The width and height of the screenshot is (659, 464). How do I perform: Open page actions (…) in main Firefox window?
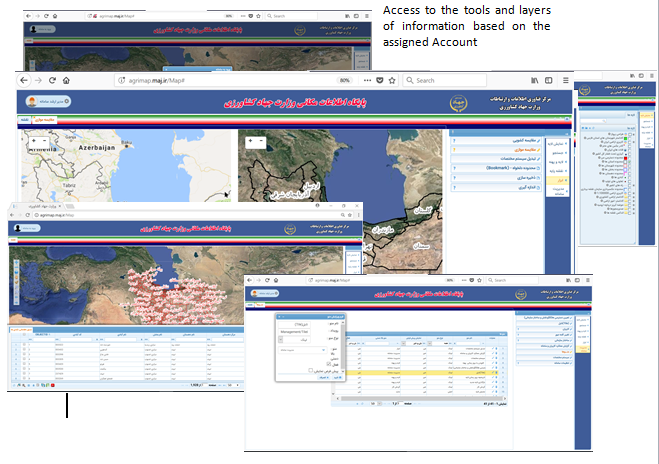367,80
